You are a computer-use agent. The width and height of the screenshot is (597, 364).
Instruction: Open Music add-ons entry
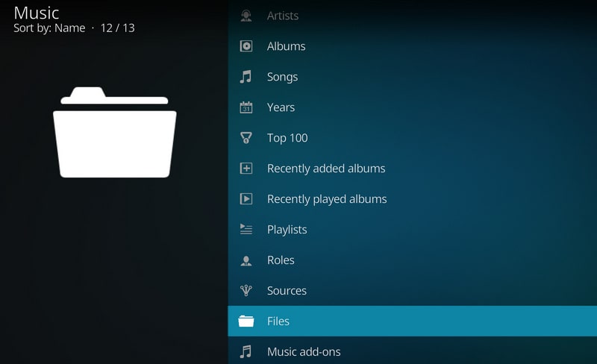tap(413, 351)
